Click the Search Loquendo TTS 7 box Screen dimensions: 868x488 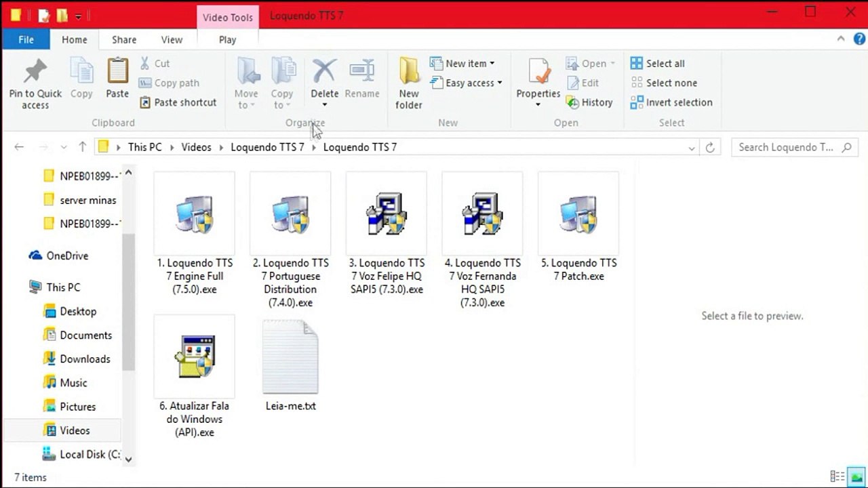point(787,147)
